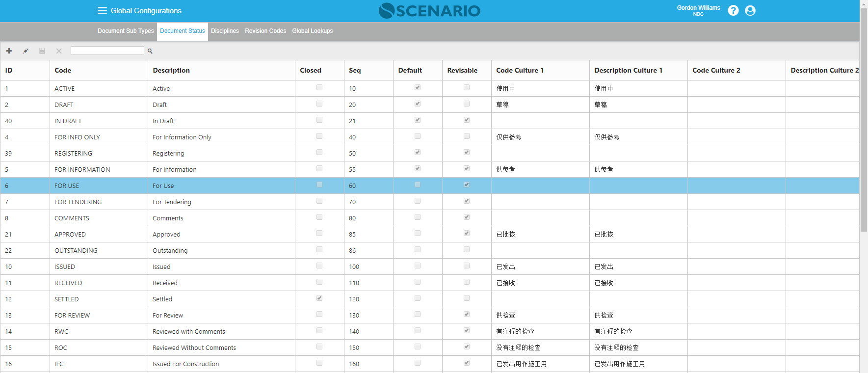This screenshot has width=868, height=373.
Task: Click the search text field in toolbar
Action: 107,51
